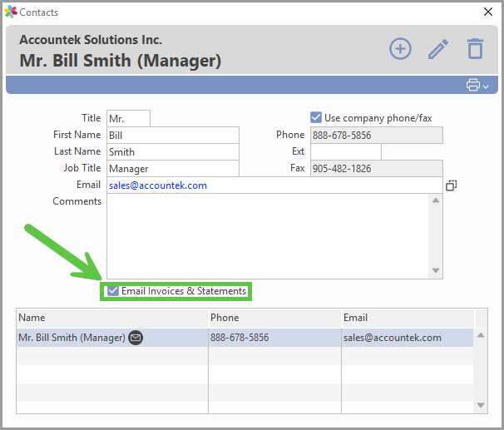
Task: Click the Ext input field
Action: 346,151
